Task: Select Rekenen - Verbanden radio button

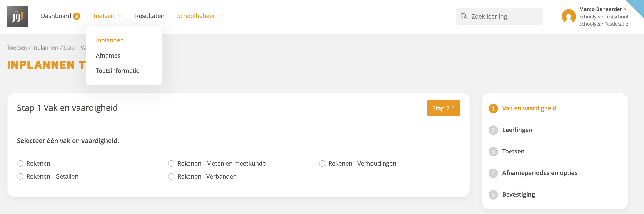Action: click(x=171, y=176)
